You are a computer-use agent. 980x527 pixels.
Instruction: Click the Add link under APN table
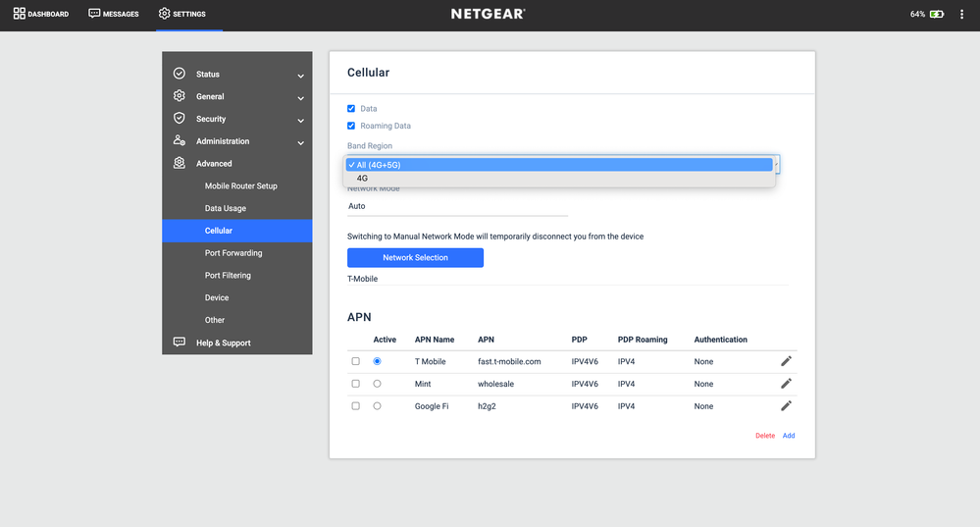click(x=789, y=436)
